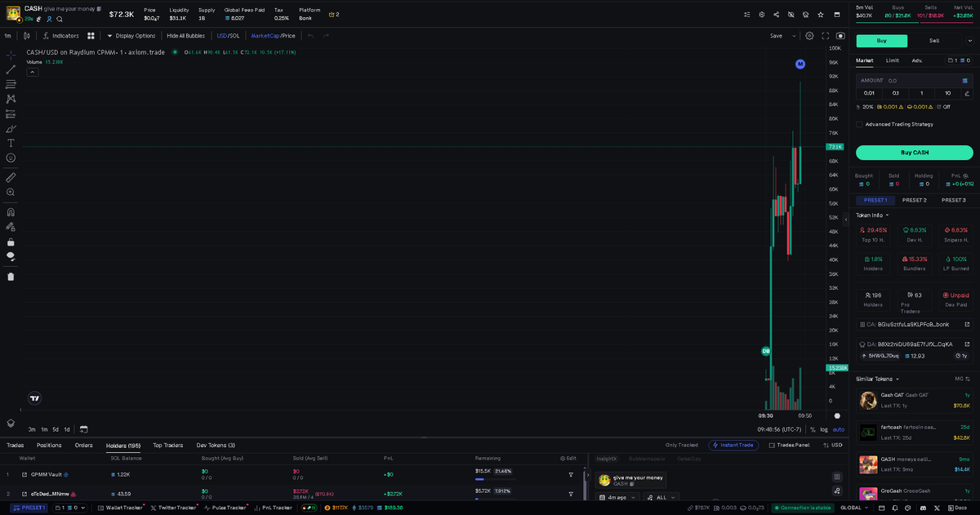Click the trash remove drawings icon
This screenshot has width=980, height=515.
[11, 277]
